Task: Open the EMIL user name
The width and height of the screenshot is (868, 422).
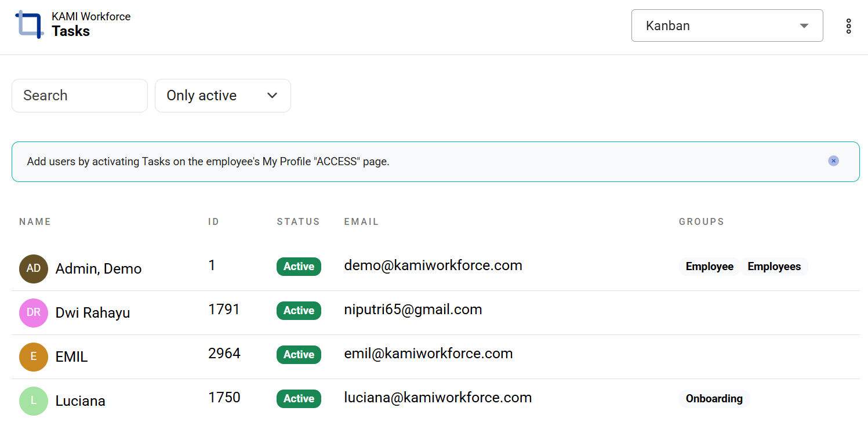Action: click(71, 357)
